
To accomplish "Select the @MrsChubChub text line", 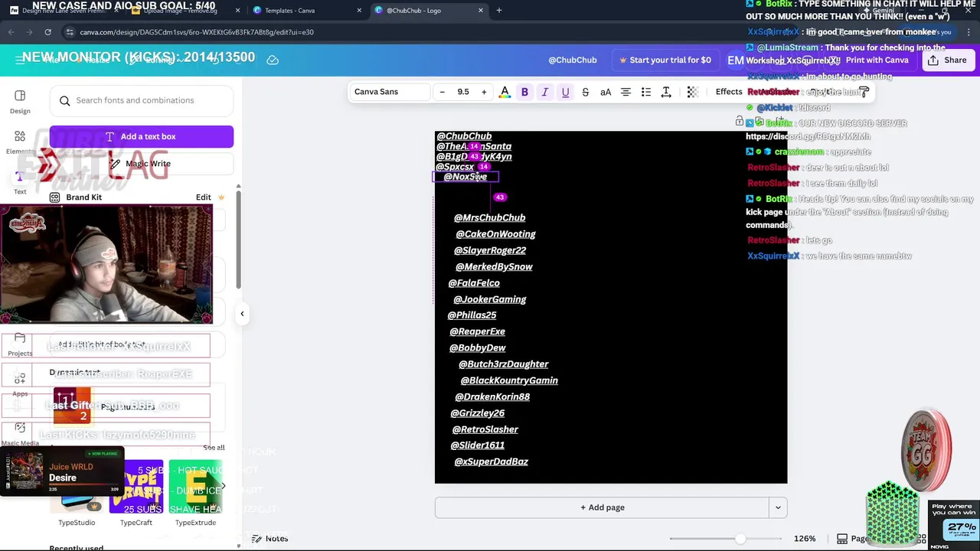I will point(489,218).
